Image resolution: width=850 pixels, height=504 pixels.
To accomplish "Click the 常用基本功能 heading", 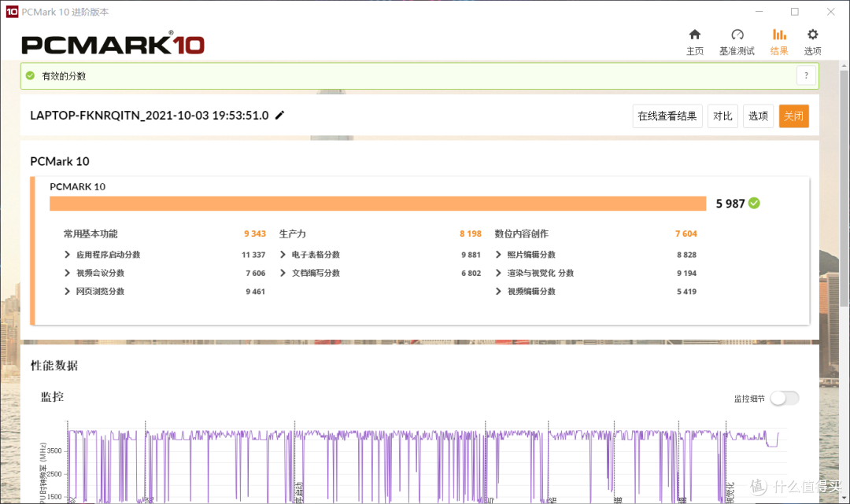I will (91, 234).
